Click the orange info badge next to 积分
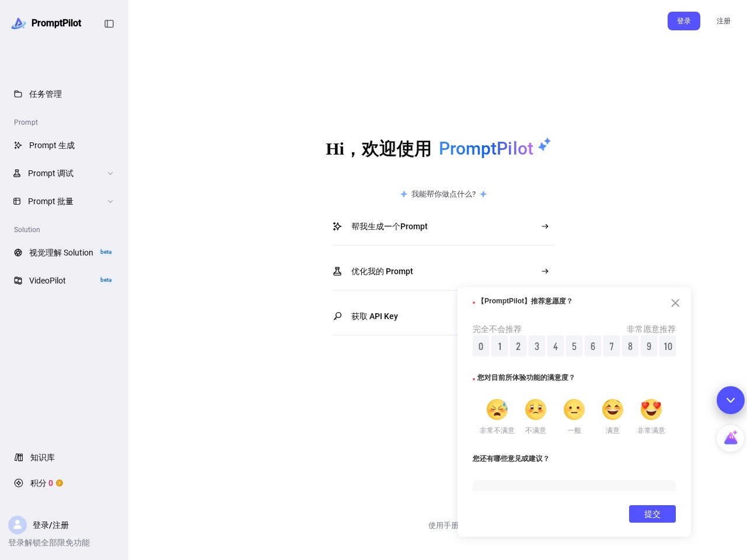 (60, 483)
